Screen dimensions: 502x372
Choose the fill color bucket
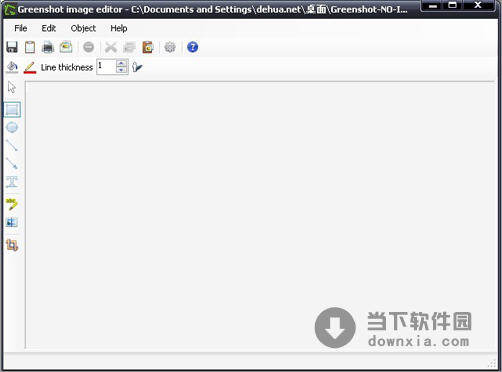12,67
